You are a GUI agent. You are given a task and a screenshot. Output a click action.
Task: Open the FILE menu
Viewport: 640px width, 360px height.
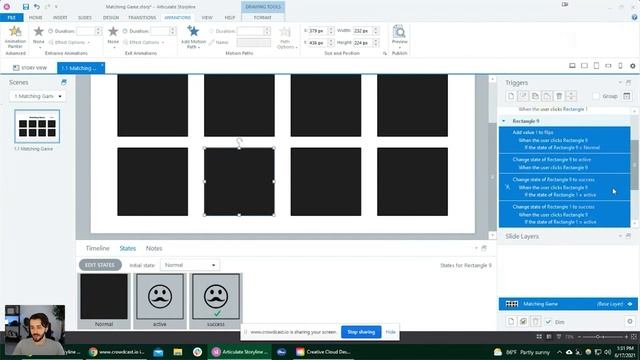pyautogui.click(x=11, y=18)
